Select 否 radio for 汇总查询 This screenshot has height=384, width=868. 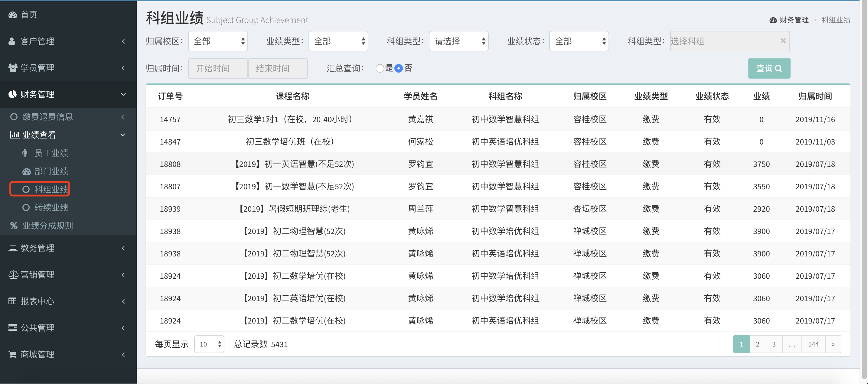point(399,68)
